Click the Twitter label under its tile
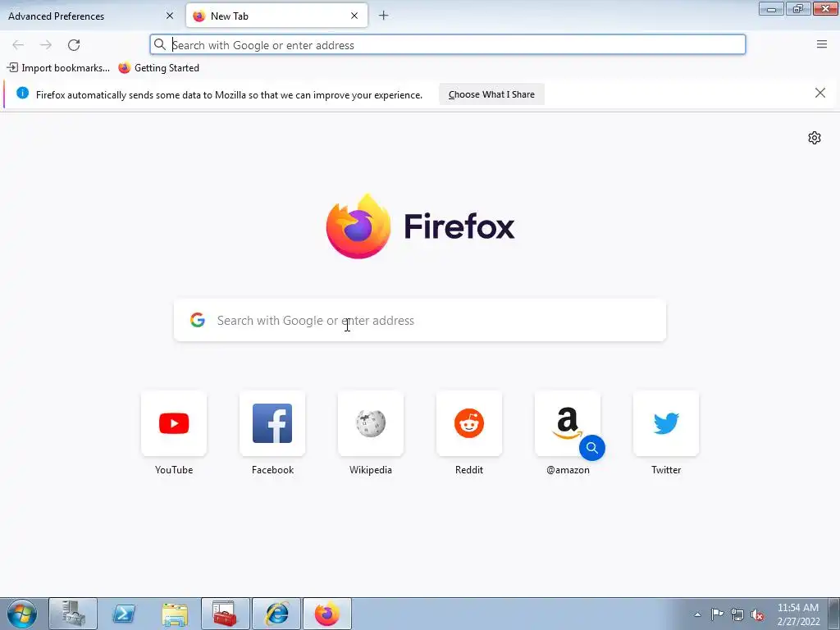Image resolution: width=840 pixels, height=630 pixels. pos(666,470)
